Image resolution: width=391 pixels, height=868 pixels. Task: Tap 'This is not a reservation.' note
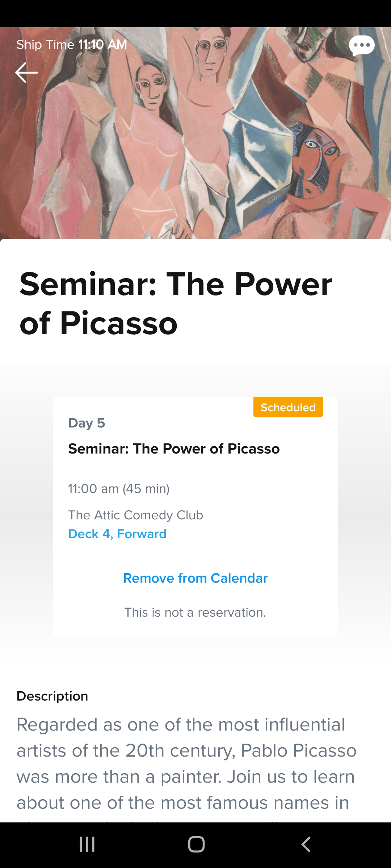195,612
